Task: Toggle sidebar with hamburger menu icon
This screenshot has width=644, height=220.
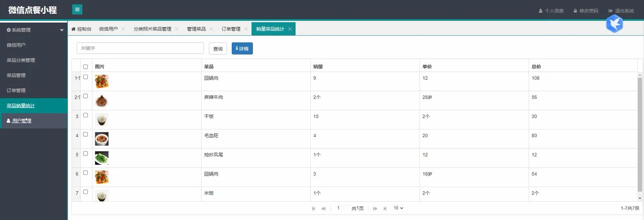Action: pyautogui.click(x=77, y=9)
